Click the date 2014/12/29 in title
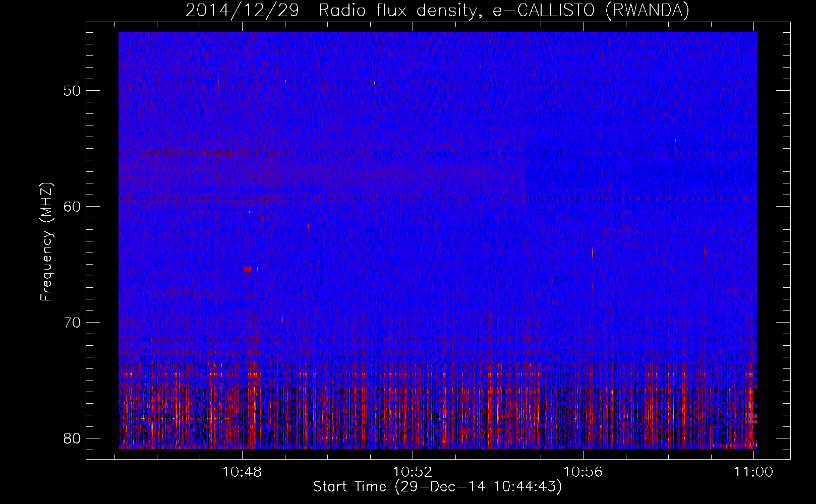This screenshot has height=504, width=816. pyautogui.click(x=242, y=10)
